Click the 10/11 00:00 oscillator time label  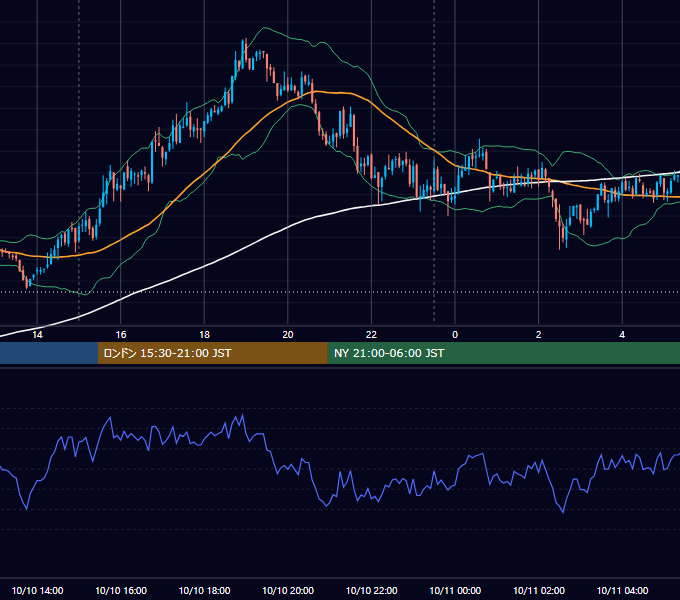click(455, 590)
